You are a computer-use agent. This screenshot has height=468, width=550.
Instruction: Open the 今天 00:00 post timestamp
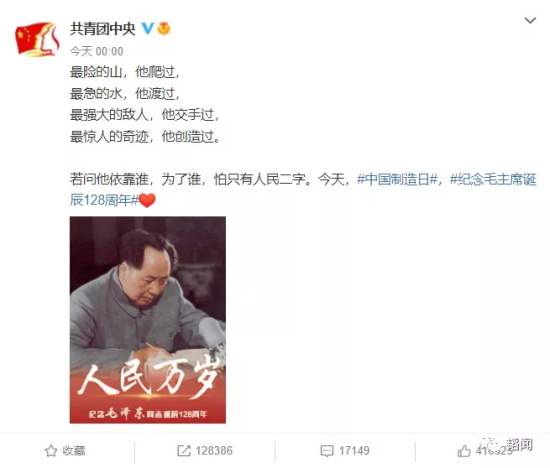click(96, 52)
